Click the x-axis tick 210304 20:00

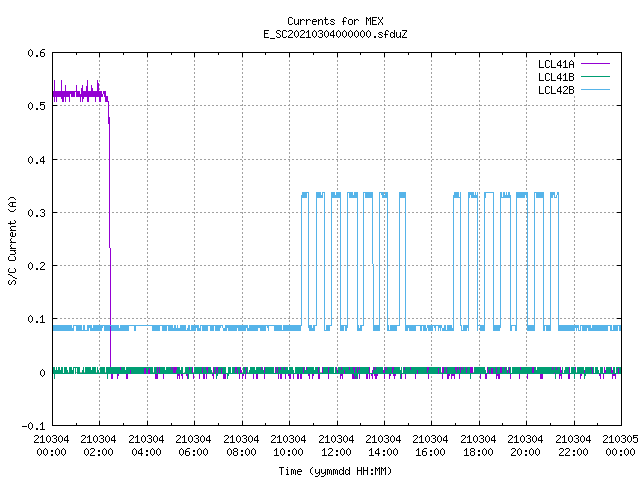pyautogui.click(x=525, y=446)
